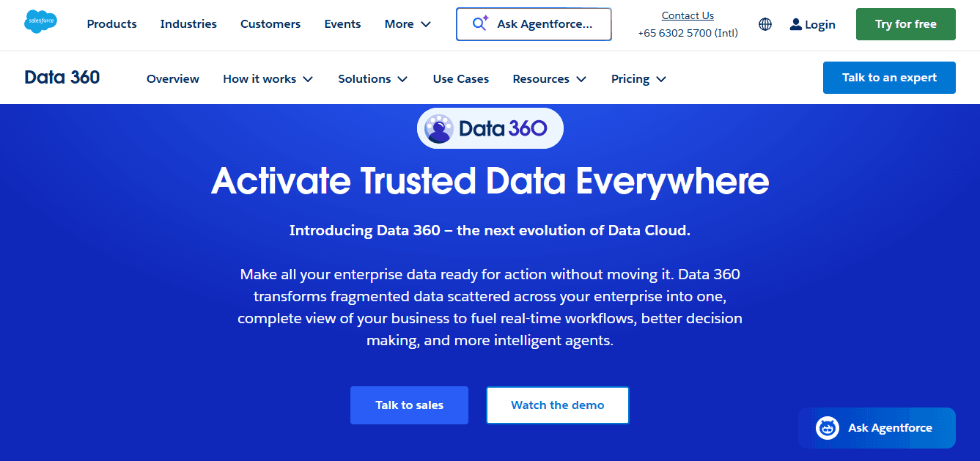Click the Agentforce chat bubble bottom right
Viewport: 980px width, 461px height.
(x=877, y=428)
